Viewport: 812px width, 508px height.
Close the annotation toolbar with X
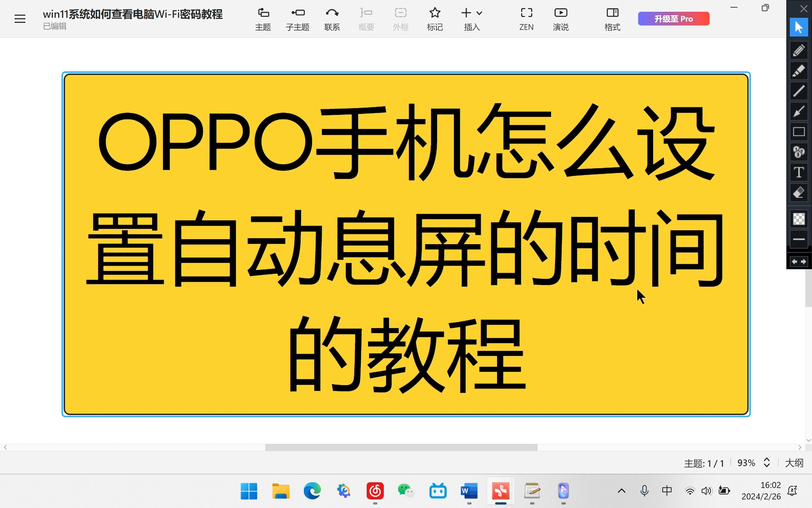(x=803, y=9)
